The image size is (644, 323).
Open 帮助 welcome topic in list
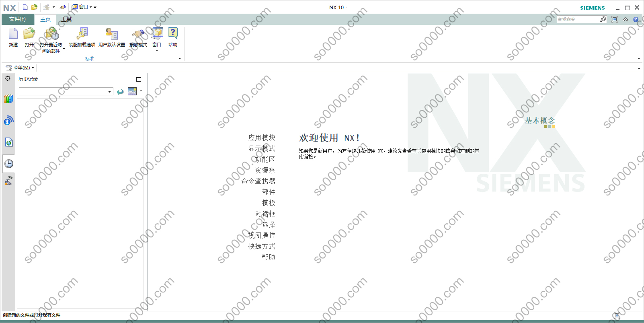point(269,257)
